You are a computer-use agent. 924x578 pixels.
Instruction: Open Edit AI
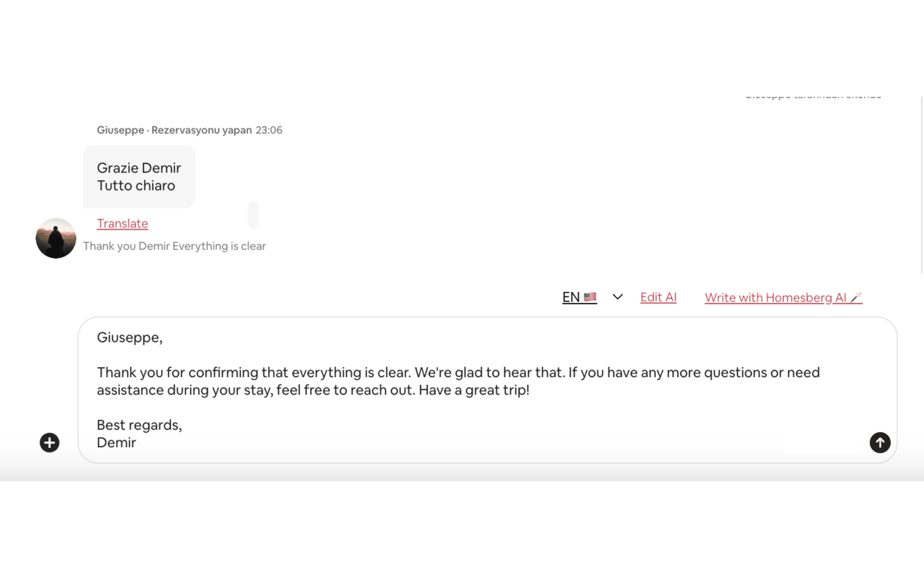pyautogui.click(x=658, y=296)
